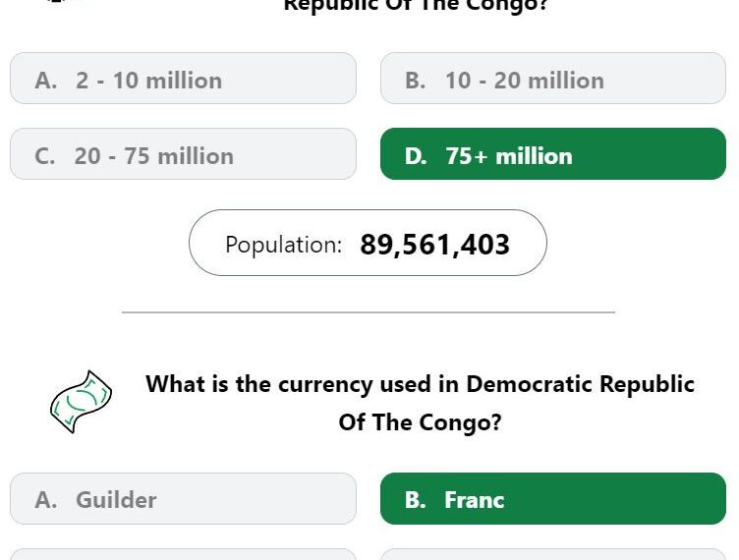Viewport: 739px width, 560px height.
Task: Click "Of The Congo?" line in currency question
Action: [420, 422]
